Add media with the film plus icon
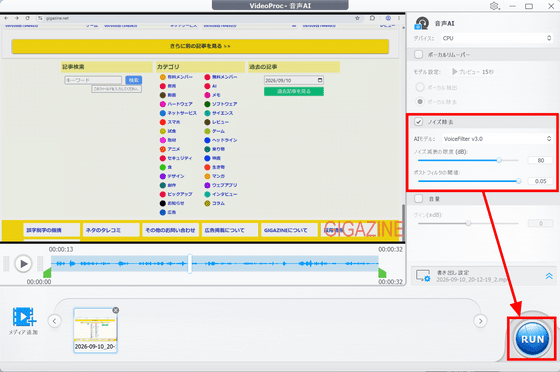560x372 pixels. click(x=24, y=317)
